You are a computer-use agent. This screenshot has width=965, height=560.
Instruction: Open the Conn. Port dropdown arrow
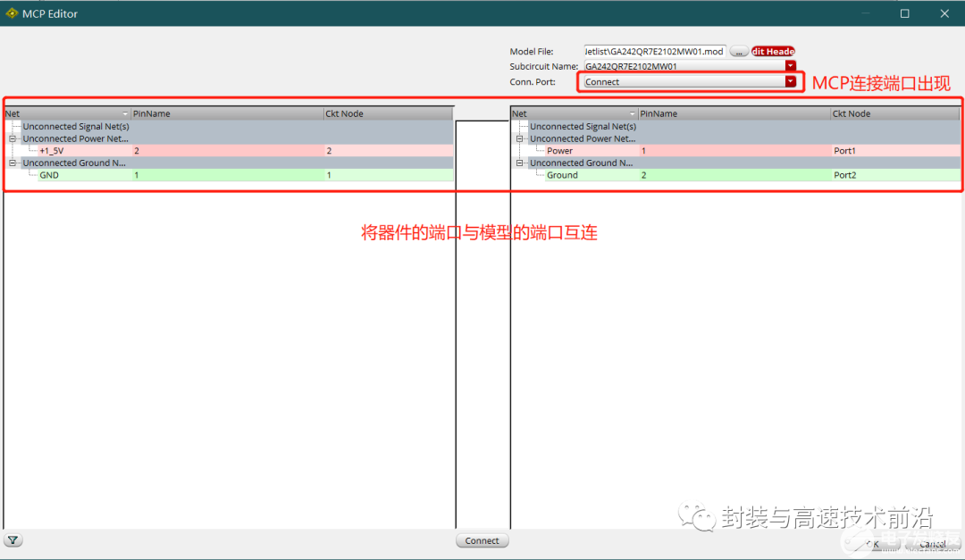pos(790,82)
